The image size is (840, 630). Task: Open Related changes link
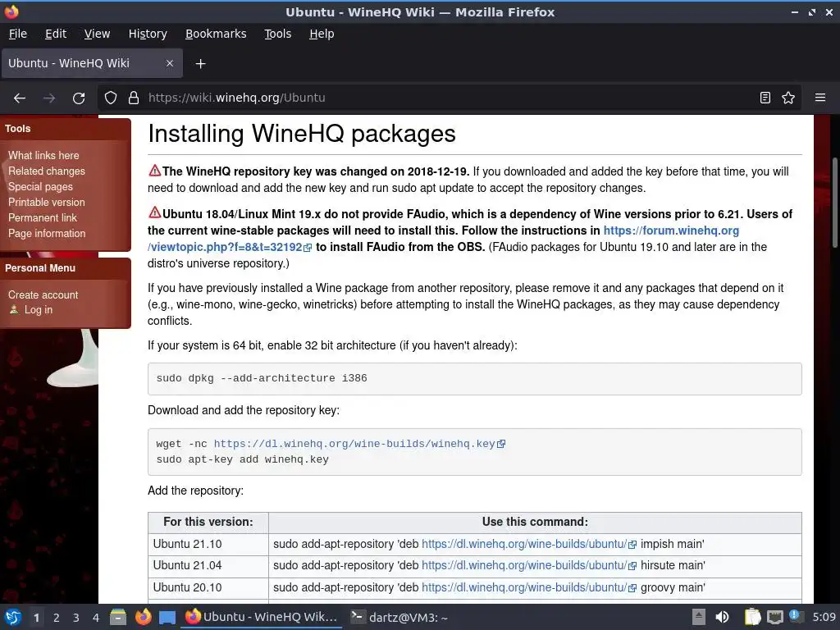(47, 171)
